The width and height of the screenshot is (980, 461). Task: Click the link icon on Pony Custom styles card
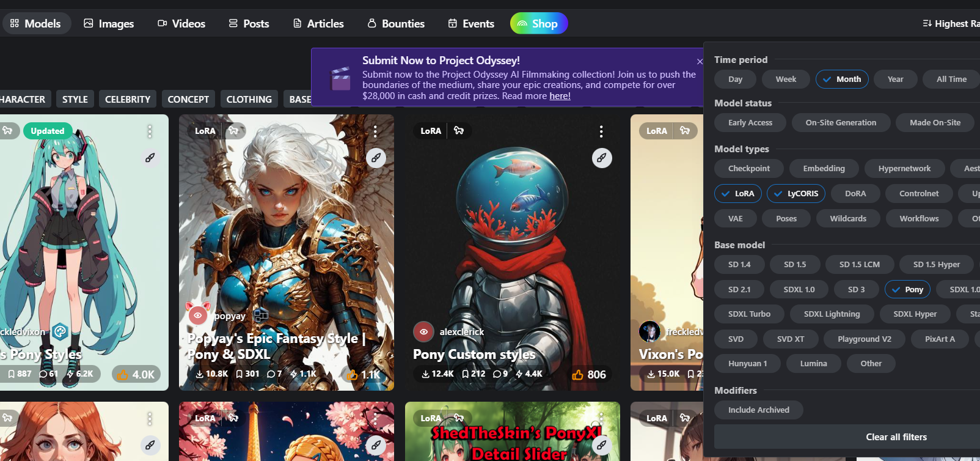(602, 158)
